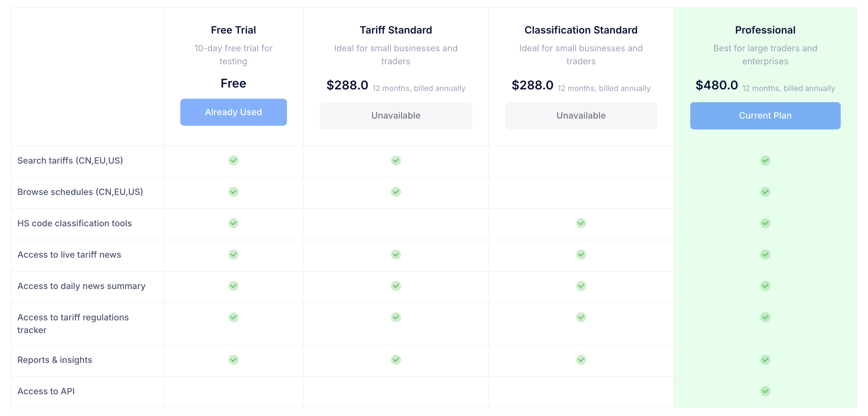Click the Classification Standard plan title
Image resolution: width=868 pixels, height=416 pixels.
point(580,30)
